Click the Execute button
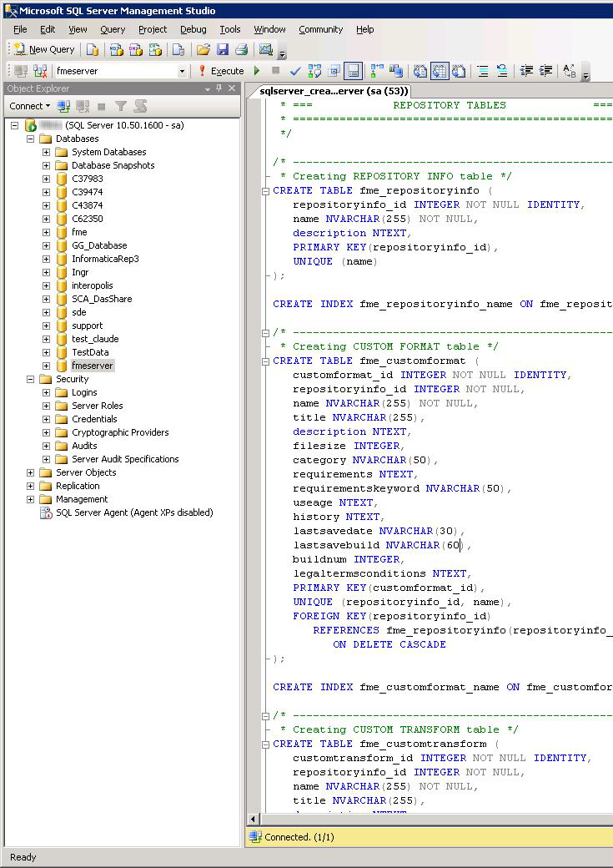Image resolution: width=613 pixels, height=868 pixels. click(220, 71)
